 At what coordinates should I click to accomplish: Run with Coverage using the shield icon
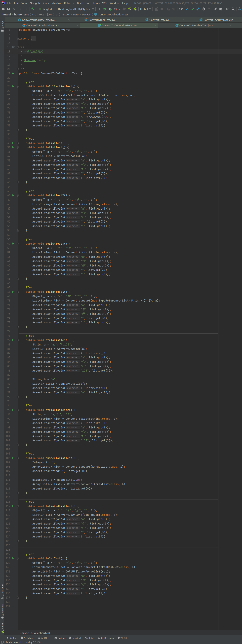click(110, 9)
